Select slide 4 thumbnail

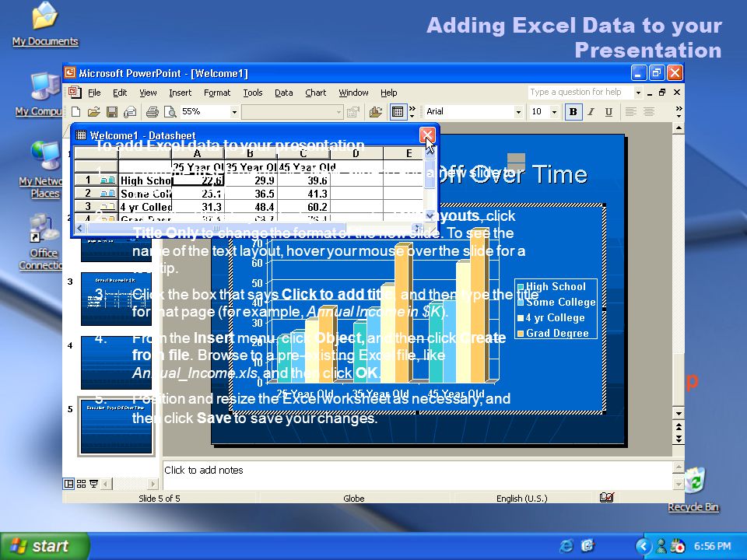(x=116, y=362)
